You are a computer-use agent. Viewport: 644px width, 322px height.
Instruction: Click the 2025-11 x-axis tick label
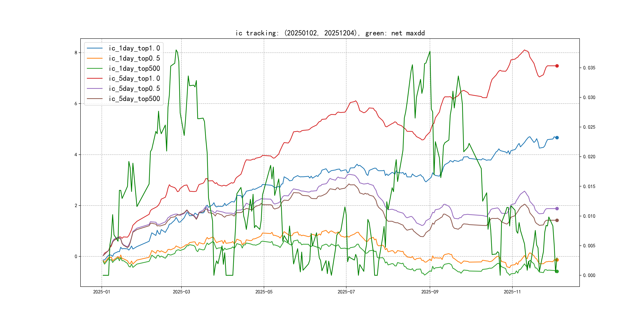(x=512, y=292)
